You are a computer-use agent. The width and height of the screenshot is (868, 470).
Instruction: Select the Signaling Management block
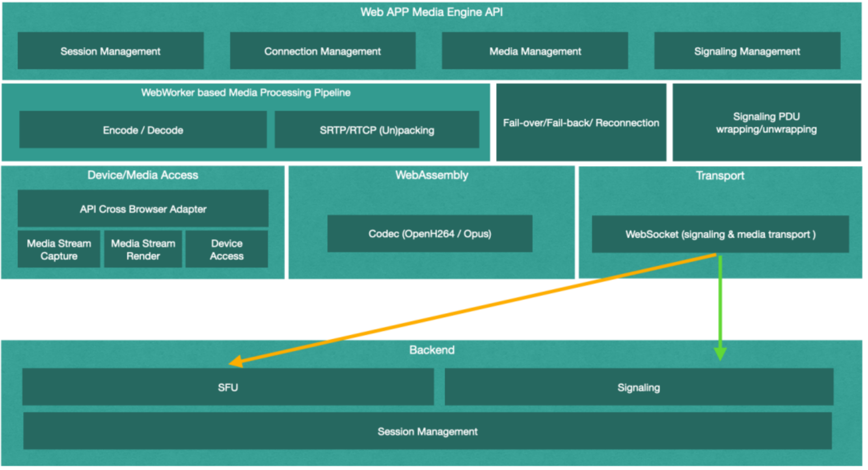[747, 51]
